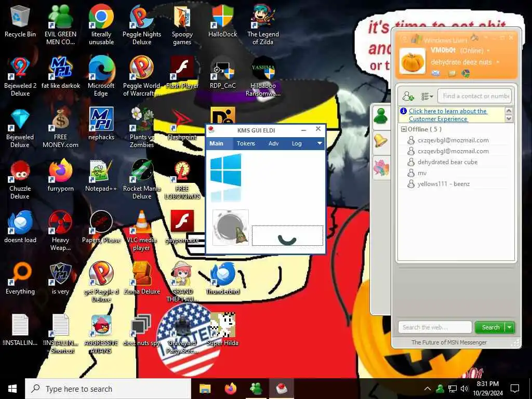This screenshot has width=532, height=399.
Task: Open Hildaboo Ransomware shortcut
Action: click(x=263, y=76)
